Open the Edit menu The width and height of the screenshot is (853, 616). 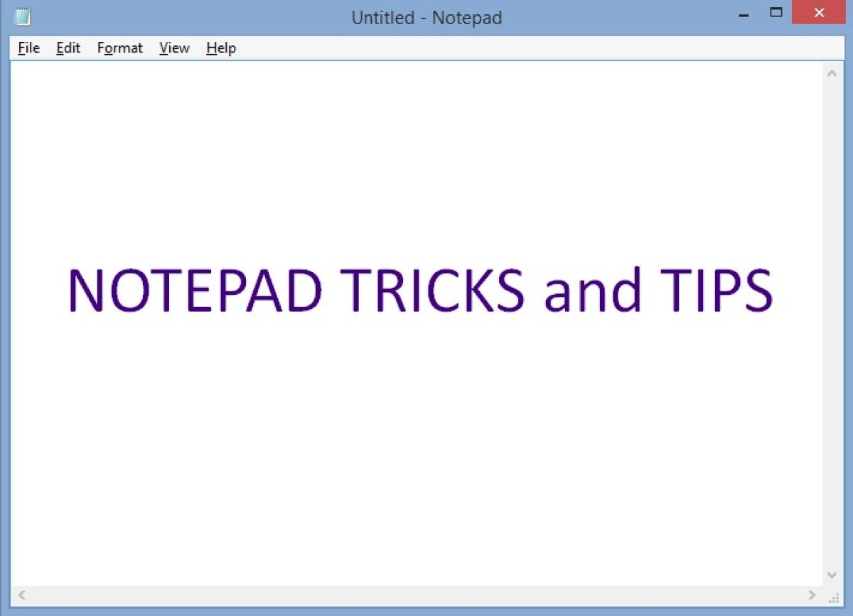point(68,48)
